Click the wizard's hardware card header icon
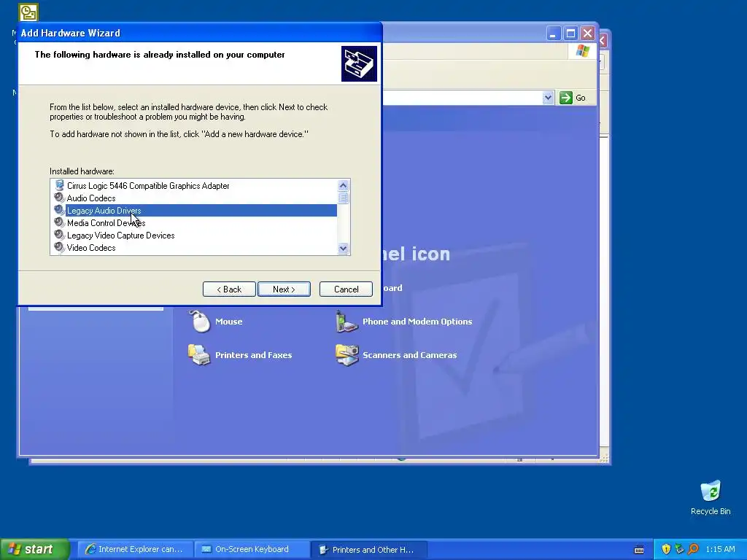 tap(359, 64)
